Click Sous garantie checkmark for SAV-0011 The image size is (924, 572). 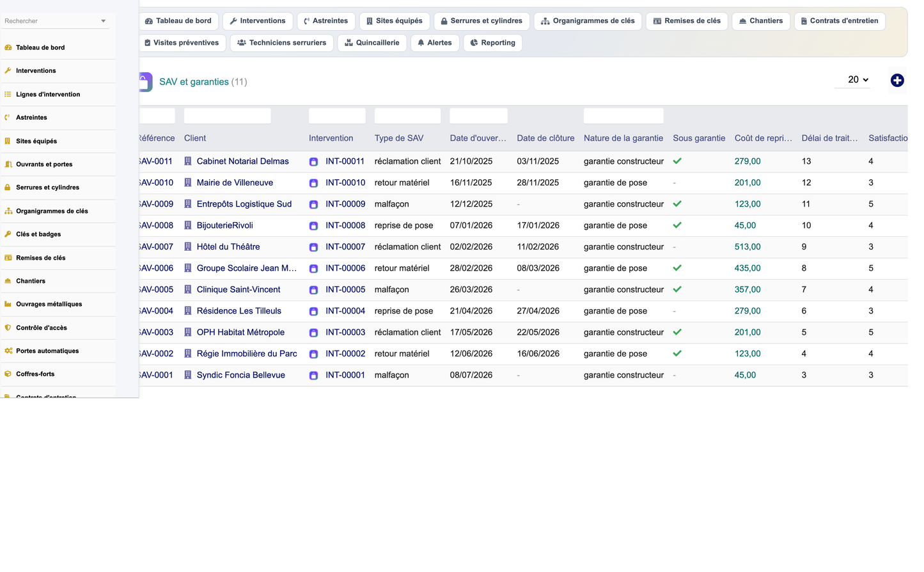[x=677, y=161]
